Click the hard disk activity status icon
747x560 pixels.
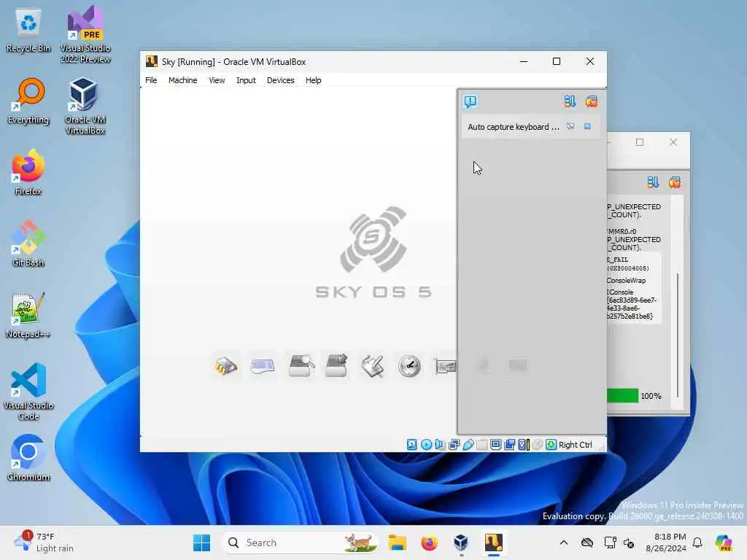[411, 445]
